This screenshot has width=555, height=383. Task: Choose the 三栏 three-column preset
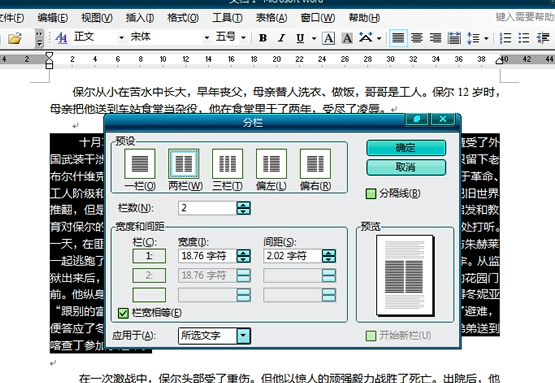(x=228, y=164)
